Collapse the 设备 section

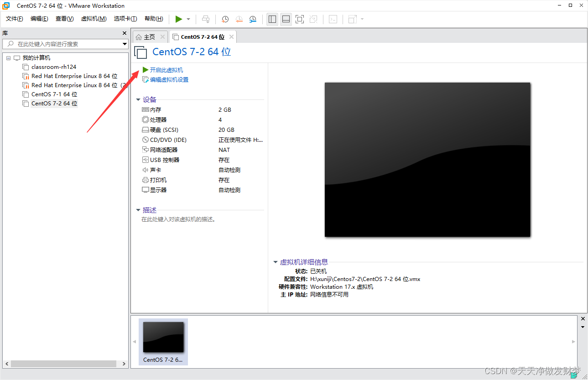click(138, 99)
